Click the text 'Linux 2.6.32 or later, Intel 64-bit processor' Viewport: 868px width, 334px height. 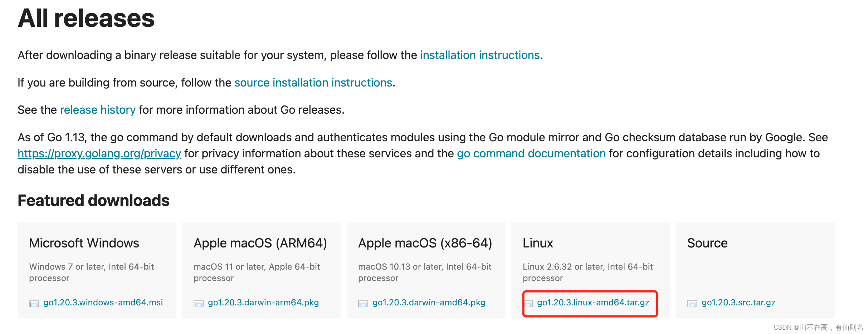(x=588, y=272)
